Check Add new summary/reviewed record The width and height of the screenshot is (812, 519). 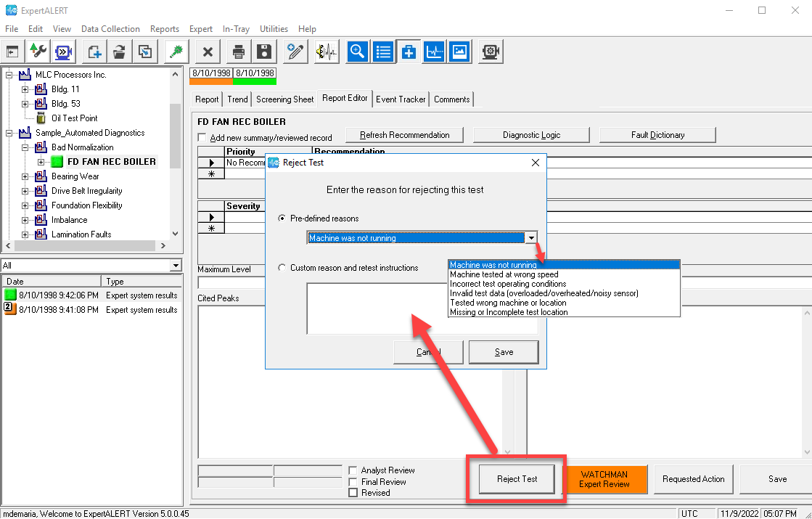tap(202, 138)
